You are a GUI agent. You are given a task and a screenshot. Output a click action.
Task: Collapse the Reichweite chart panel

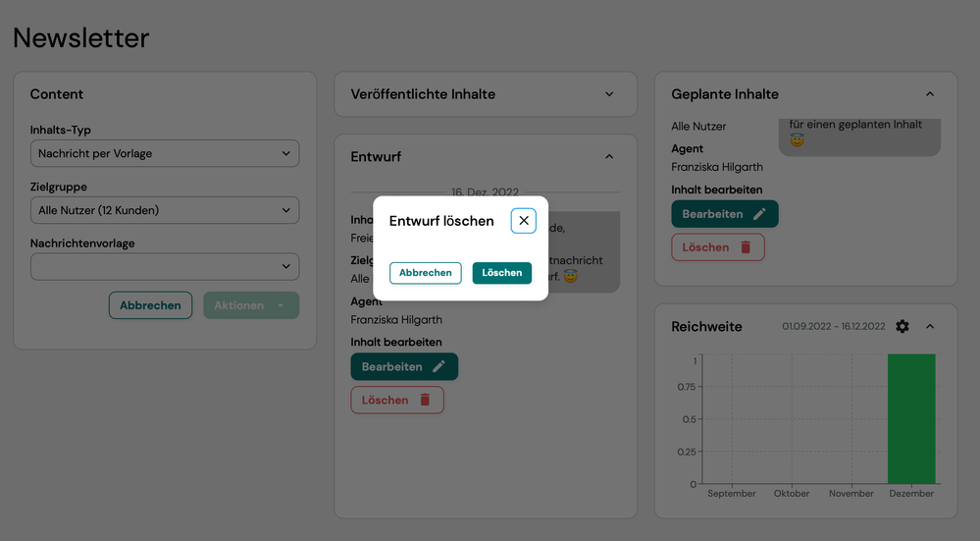pos(930,326)
